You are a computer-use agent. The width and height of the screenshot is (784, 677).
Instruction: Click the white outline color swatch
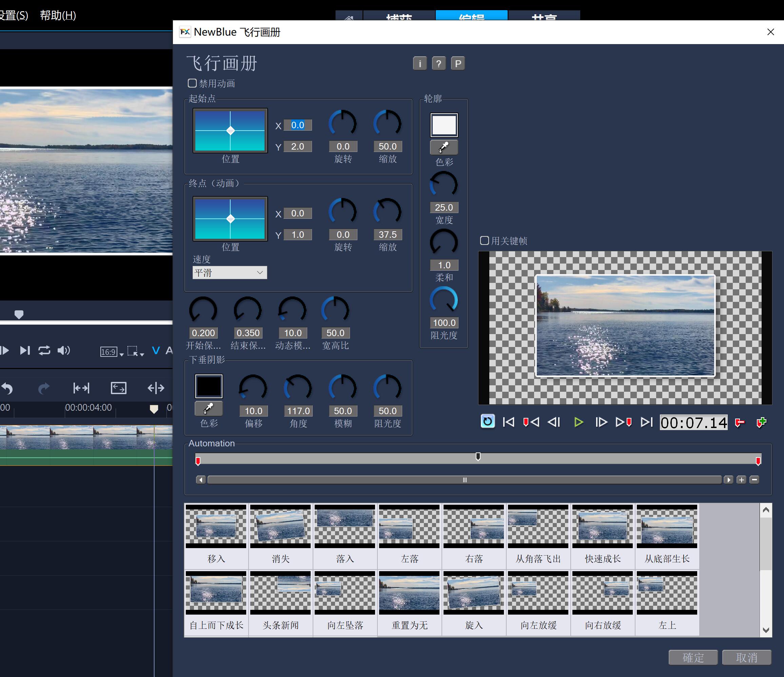444,125
